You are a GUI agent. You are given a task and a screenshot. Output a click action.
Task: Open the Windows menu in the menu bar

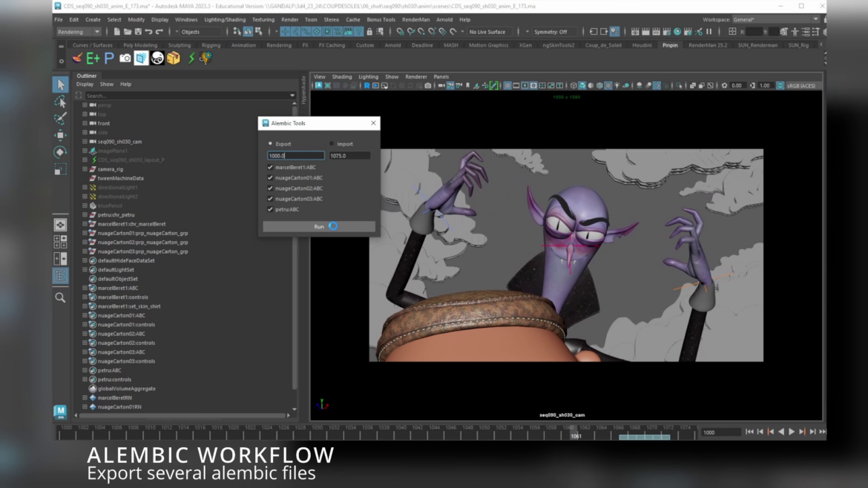(x=186, y=19)
